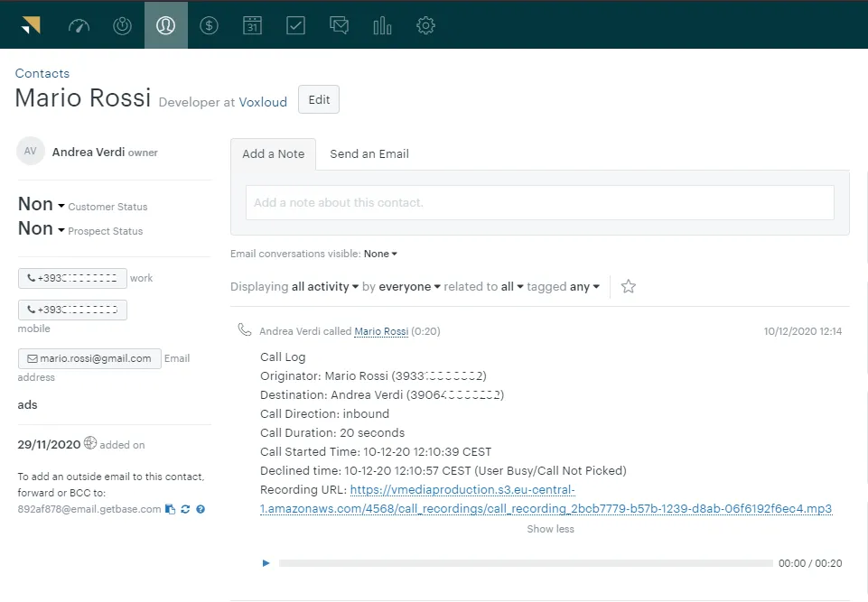Play the call recording
This screenshot has width=868, height=602.
pyautogui.click(x=266, y=563)
